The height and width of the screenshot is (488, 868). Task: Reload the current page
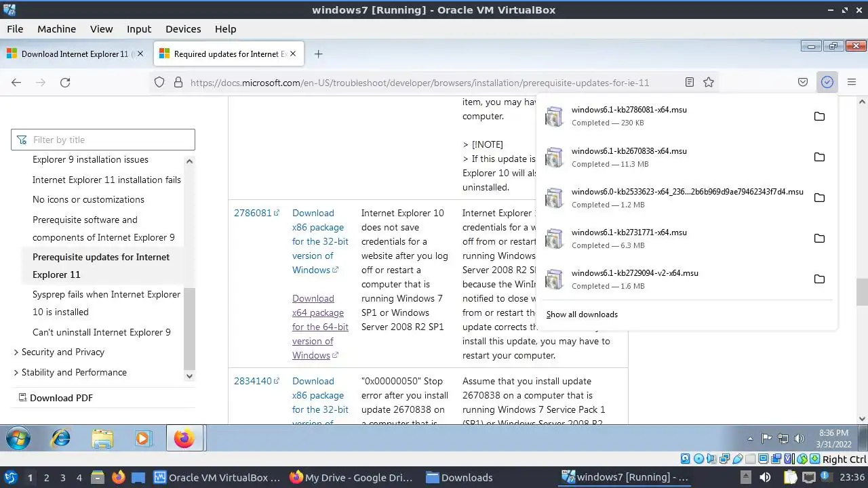pyautogui.click(x=65, y=82)
